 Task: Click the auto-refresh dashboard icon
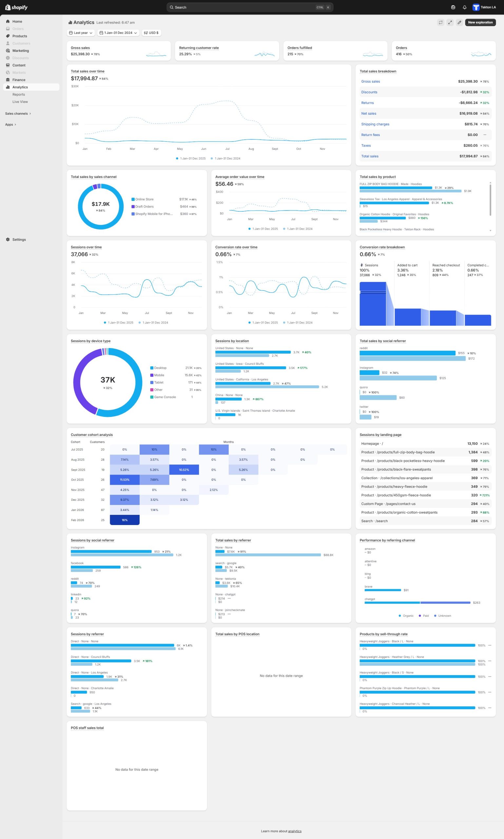(x=440, y=22)
